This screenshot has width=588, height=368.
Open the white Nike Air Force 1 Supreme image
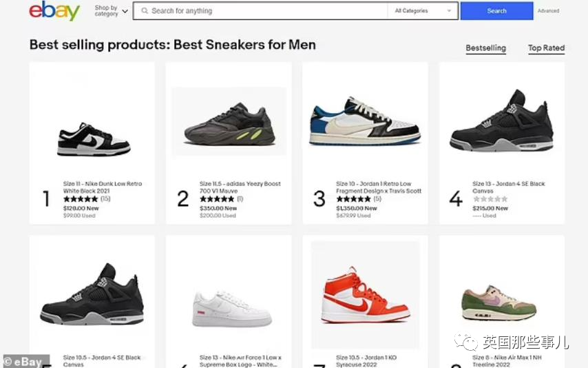[231, 309]
